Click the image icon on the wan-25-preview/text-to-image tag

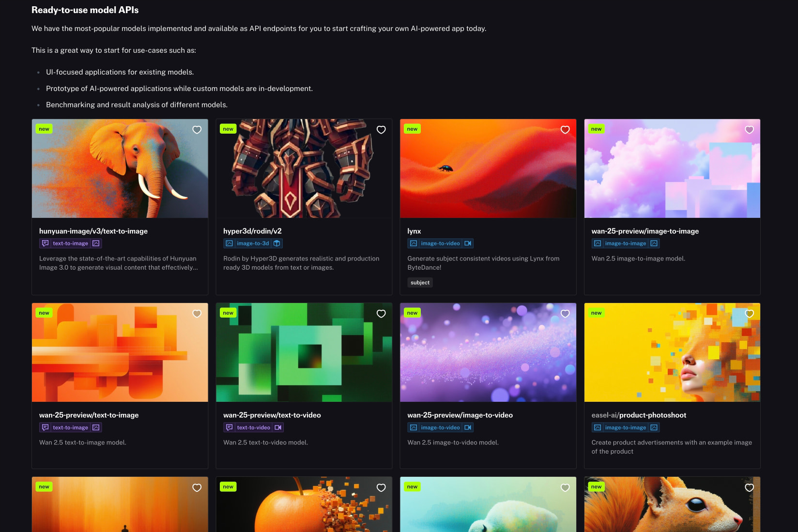pos(96,427)
